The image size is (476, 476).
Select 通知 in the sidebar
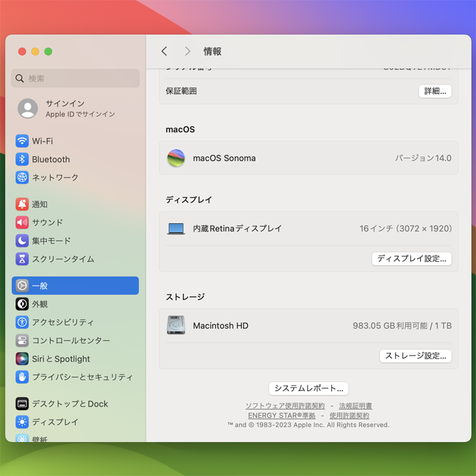(x=75, y=204)
